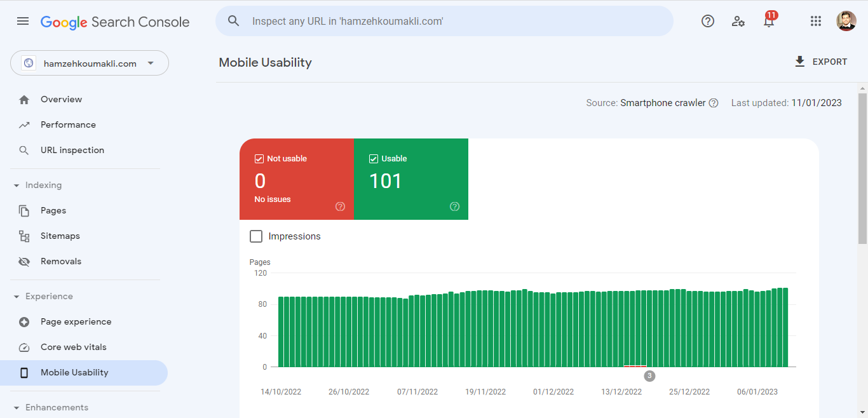Open users and settings icon
868x418 pixels.
click(738, 21)
